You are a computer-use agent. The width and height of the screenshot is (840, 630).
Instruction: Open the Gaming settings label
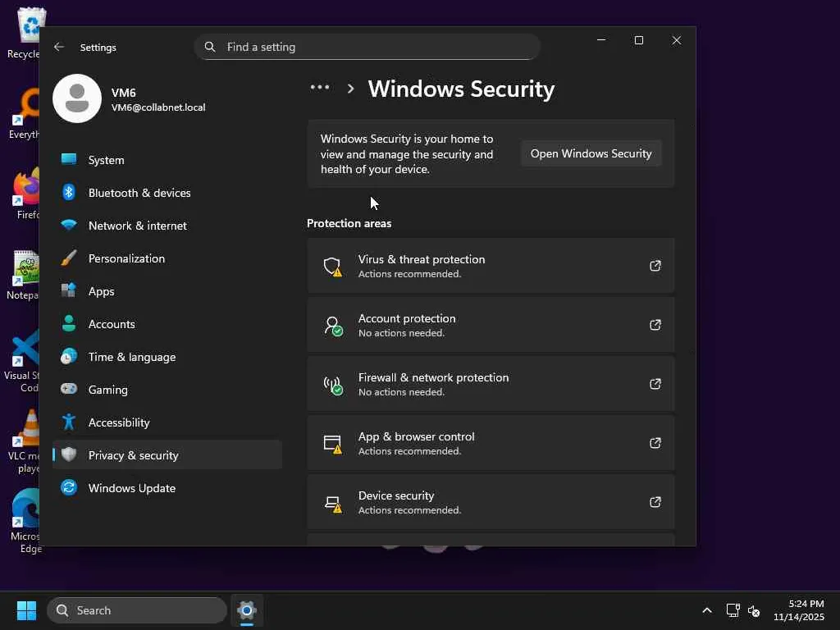click(x=108, y=390)
